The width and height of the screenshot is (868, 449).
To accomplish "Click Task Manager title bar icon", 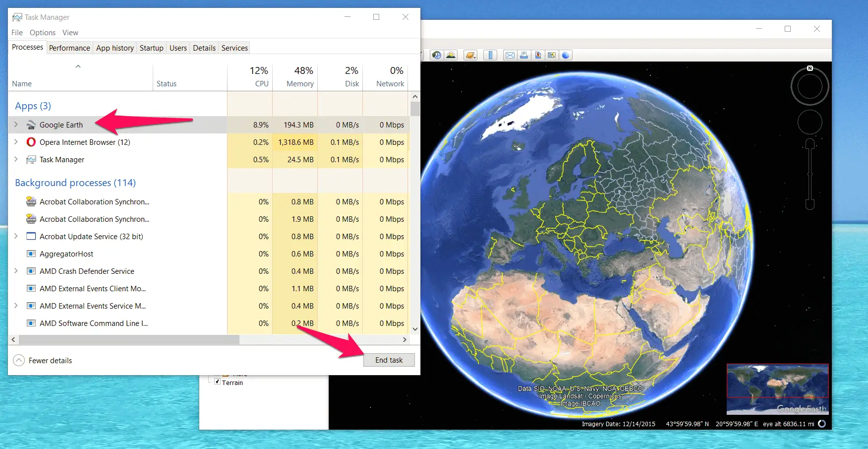I will coord(17,17).
